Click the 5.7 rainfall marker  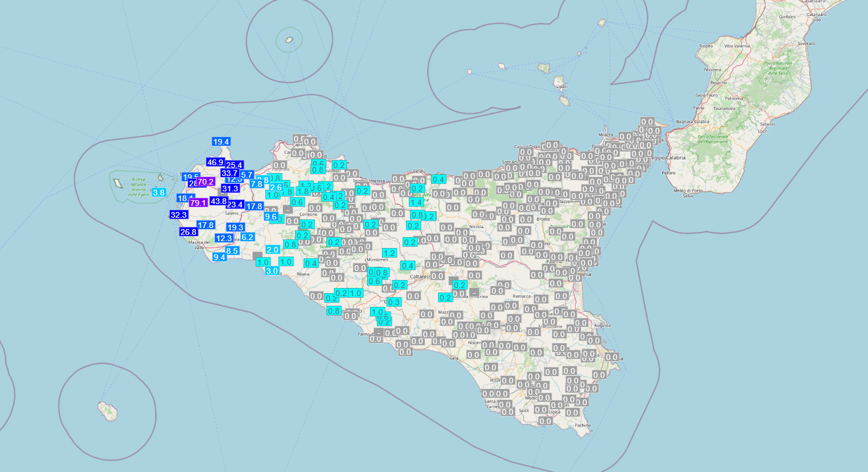pos(246,175)
